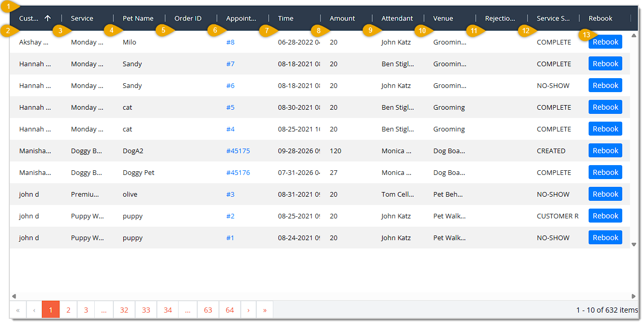The width and height of the screenshot is (644, 324).
Task: Click the amount cell 120
Action: click(x=335, y=151)
